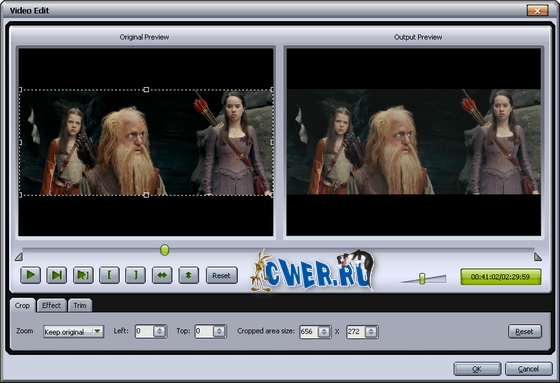Set end point with right bracket button
Viewport: 560px width, 383px height.
(135, 275)
